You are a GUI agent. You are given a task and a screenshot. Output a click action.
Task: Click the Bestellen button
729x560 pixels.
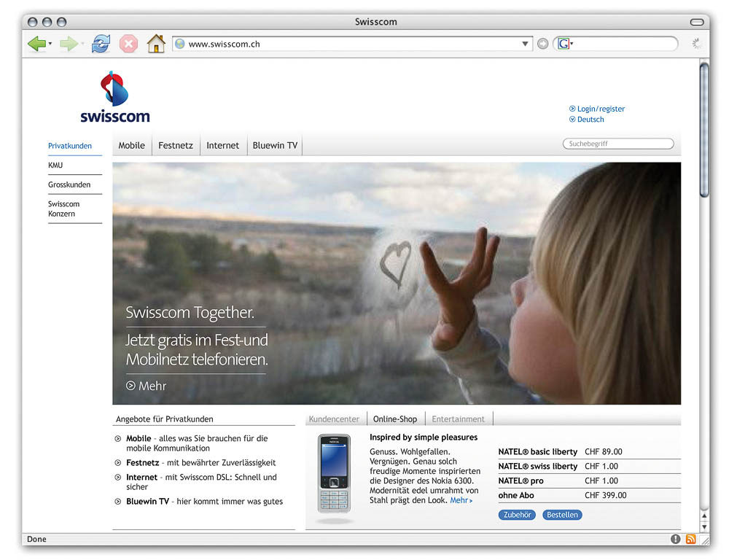point(562,514)
